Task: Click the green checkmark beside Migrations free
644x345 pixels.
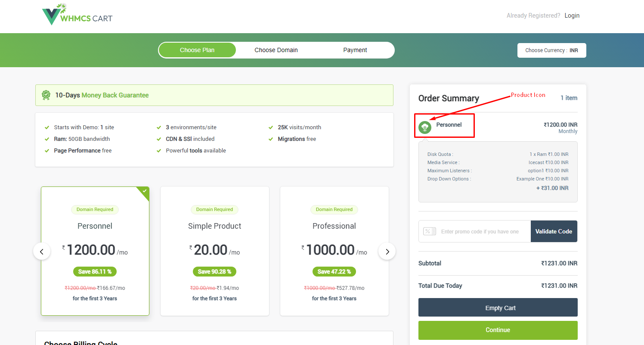Action: click(x=270, y=139)
